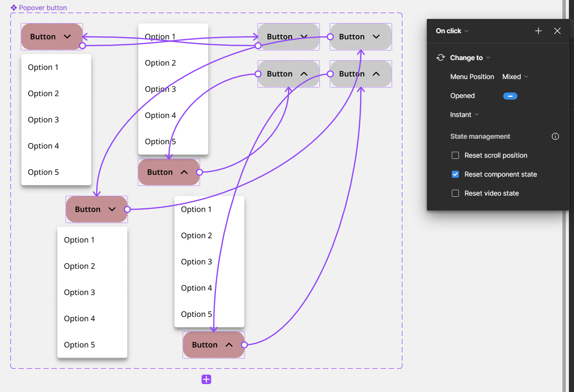This screenshot has width=574, height=392.
Task: Select the pink Button below Option 5 in the second menu
Action: tap(169, 172)
